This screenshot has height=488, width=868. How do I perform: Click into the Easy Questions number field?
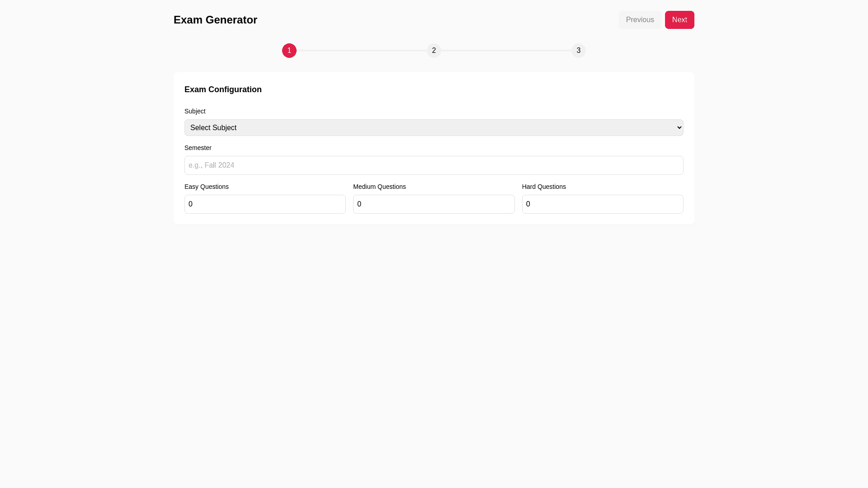pyautogui.click(x=265, y=204)
